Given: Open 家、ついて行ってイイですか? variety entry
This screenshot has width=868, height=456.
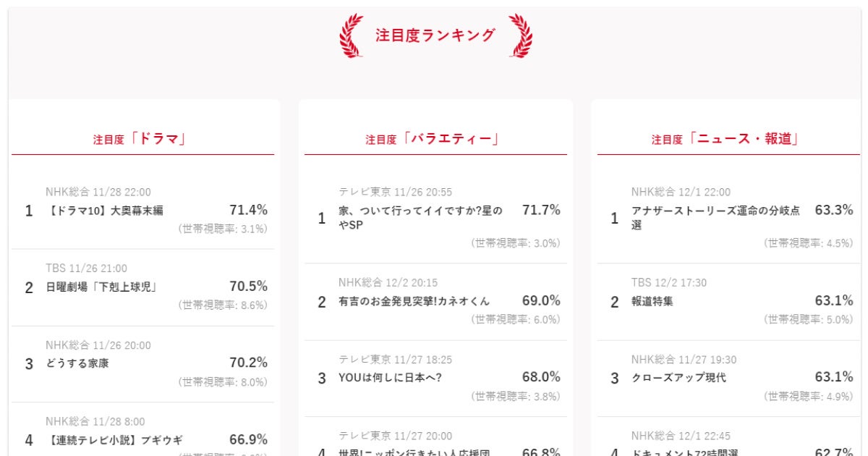Looking at the screenshot, I should [x=420, y=217].
